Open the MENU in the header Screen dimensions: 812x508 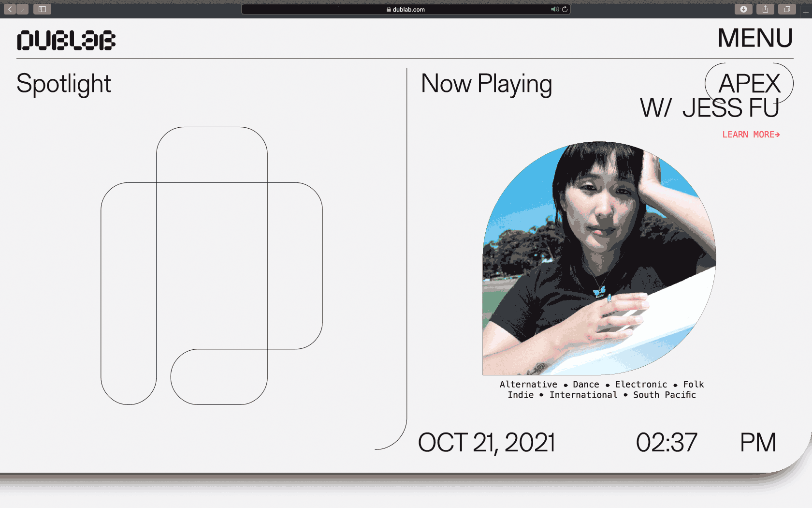[x=755, y=38]
